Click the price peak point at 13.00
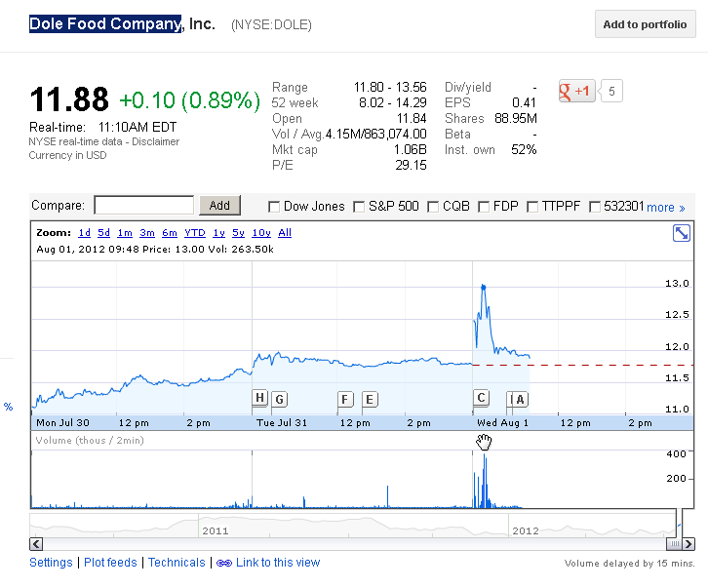The height and width of the screenshot is (588, 708). point(483,287)
